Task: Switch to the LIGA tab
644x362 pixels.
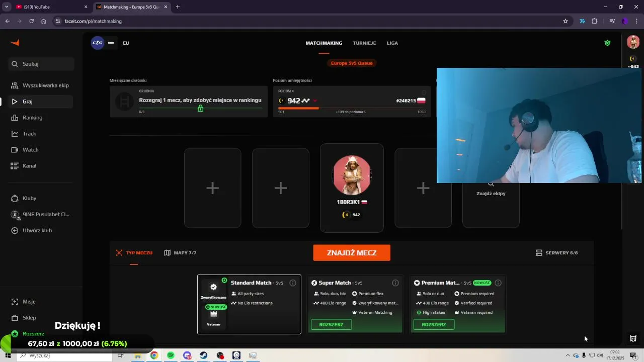Action: tap(392, 43)
